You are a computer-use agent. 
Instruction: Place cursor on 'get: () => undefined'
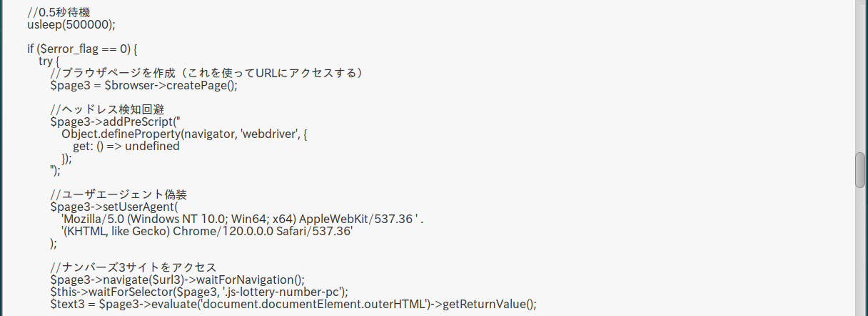[126, 146]
